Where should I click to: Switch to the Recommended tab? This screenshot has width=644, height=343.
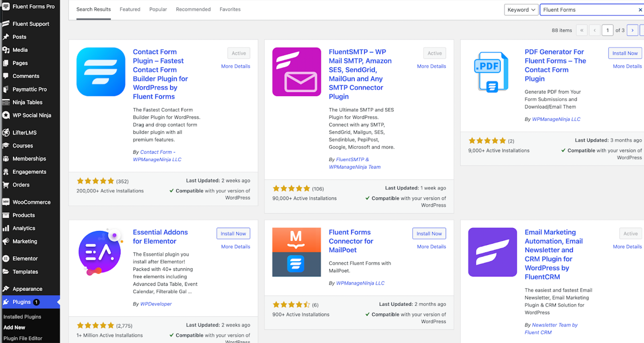tap(193, 9)
